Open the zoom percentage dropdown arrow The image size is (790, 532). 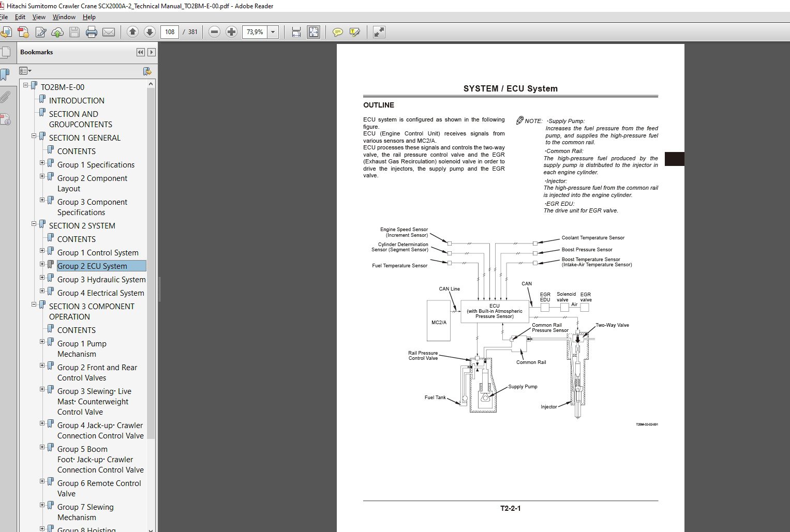(273, 32)
